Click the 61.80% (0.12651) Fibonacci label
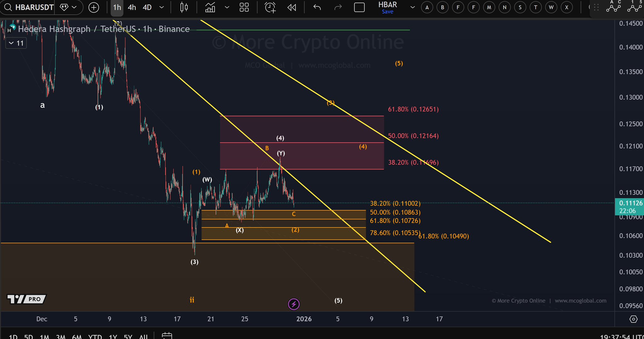 (413, 109)
